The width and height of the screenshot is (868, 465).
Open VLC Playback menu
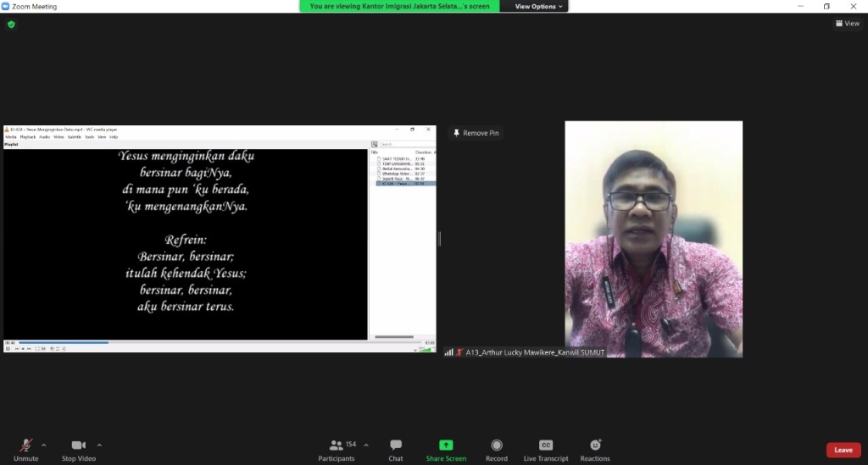[x=28, y=137]
